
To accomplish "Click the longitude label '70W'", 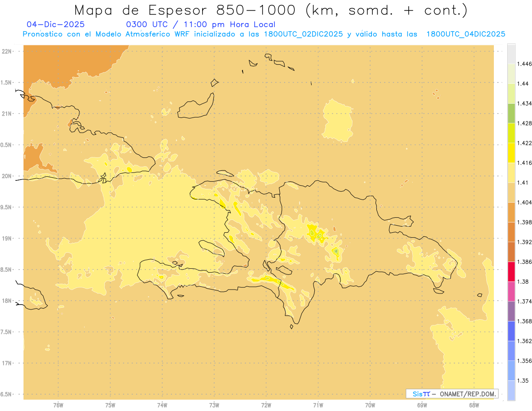I will pyautogui.click(x=370, y=405).
